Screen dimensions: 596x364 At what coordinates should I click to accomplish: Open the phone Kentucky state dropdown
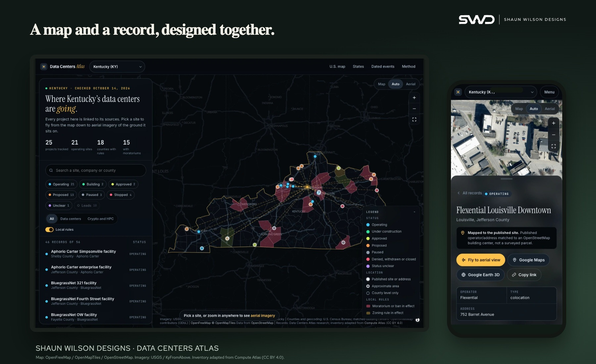pos(501,92)
